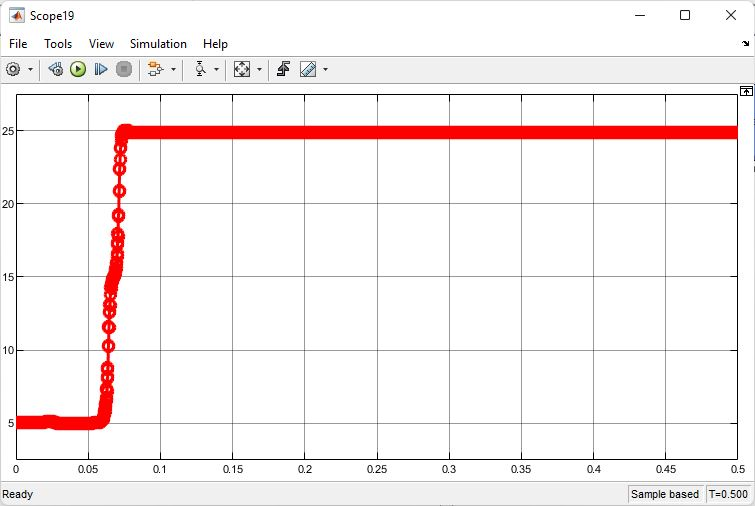The width and height of the screenshot is (755, 506).
Task: Select the Zoom tool icon
Action: [x=199, y=69]
